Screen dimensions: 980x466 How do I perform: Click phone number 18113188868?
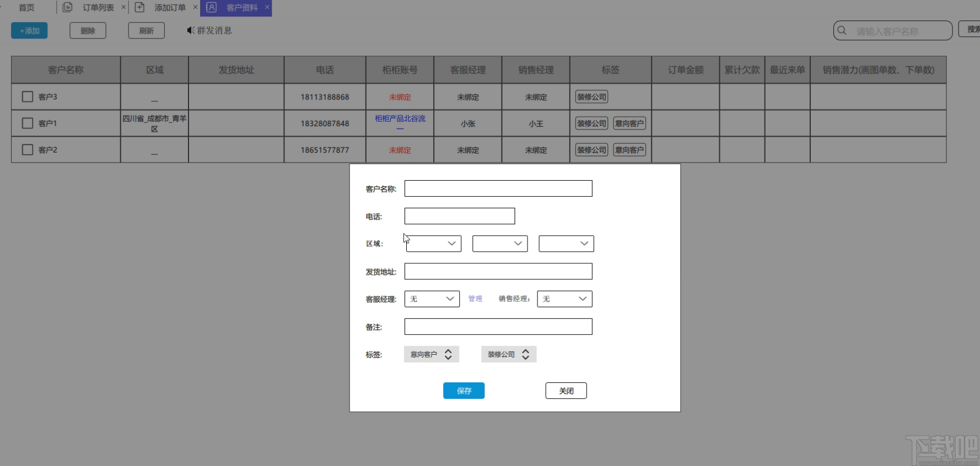pos(325,97)
